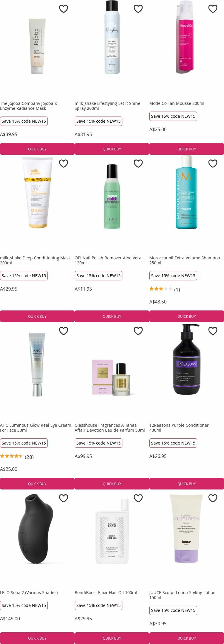Quick Buy the ModelCo Tan Mousse
Viewport: 224px width, 644px height.
[x=187, y=149]
